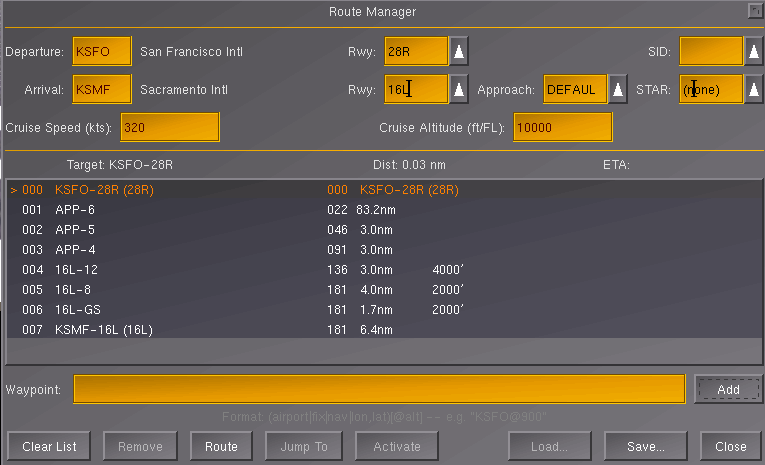Click the Jump To button

coord(304,446)
